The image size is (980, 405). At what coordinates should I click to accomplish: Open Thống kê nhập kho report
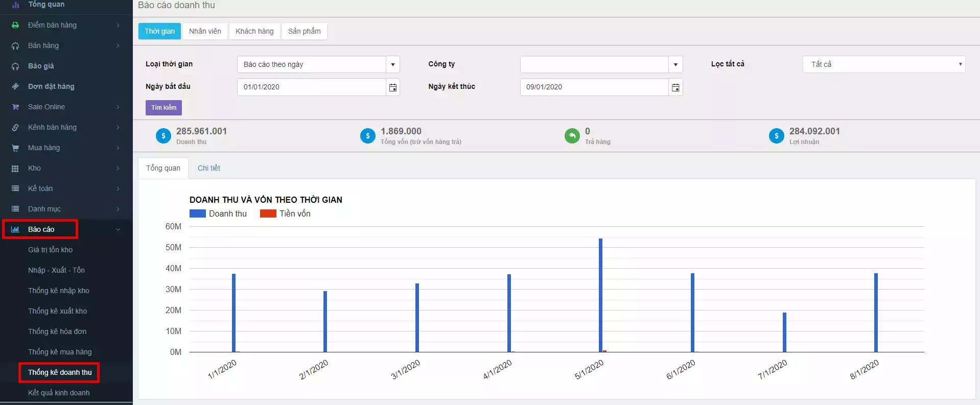click(x=59, y=291)
